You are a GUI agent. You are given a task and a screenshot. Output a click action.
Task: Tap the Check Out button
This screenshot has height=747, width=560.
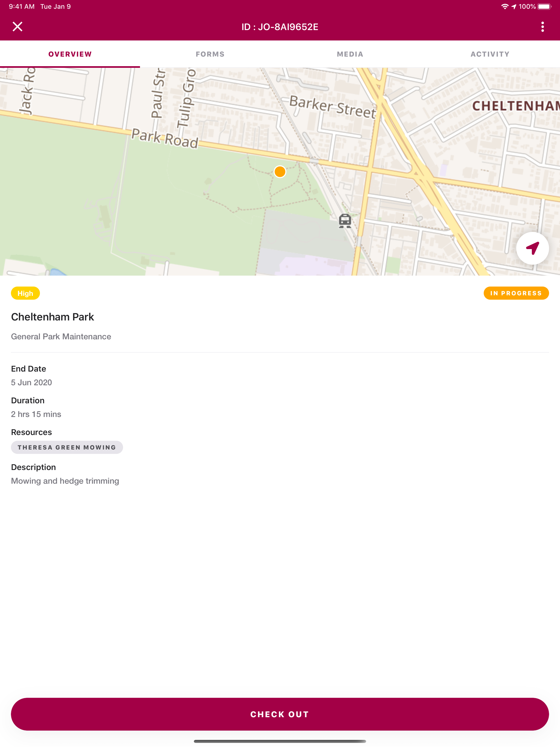280,714
